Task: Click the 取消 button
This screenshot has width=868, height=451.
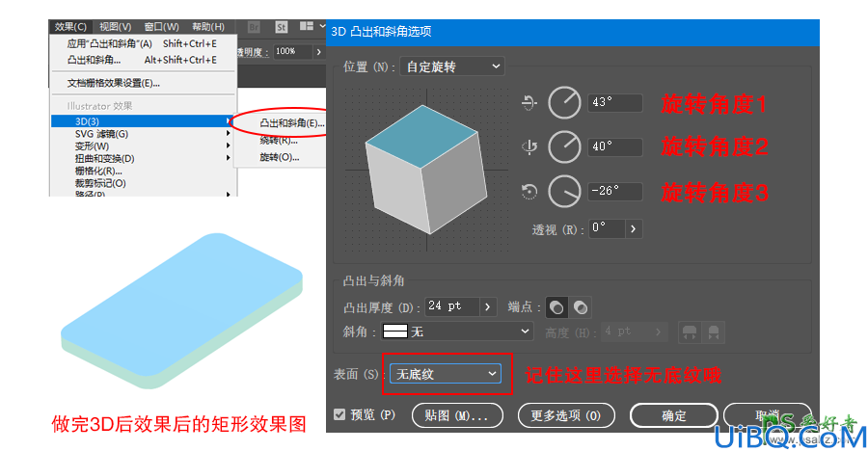Action: point(768,415)
